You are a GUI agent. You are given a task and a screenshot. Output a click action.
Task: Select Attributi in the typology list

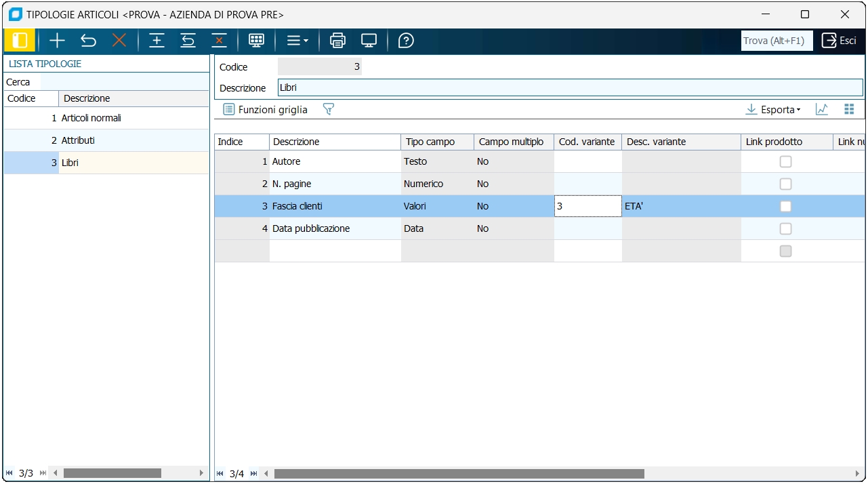pos(78,140)
